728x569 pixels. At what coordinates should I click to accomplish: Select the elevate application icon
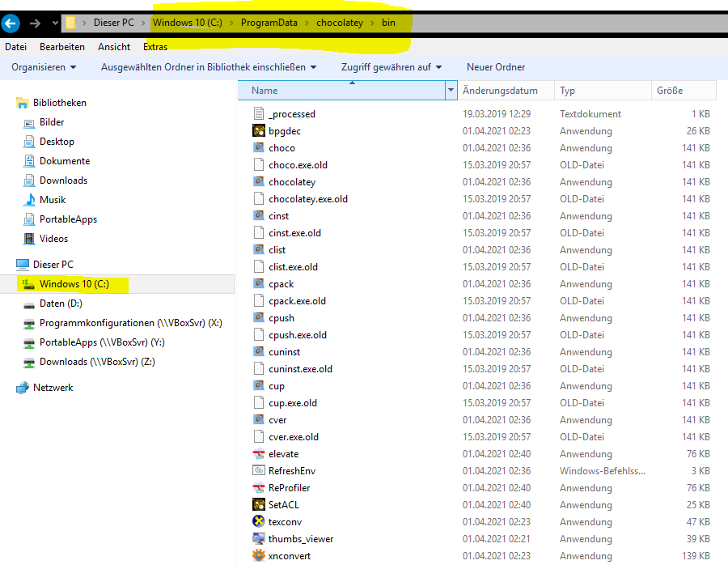click(259, 453)
